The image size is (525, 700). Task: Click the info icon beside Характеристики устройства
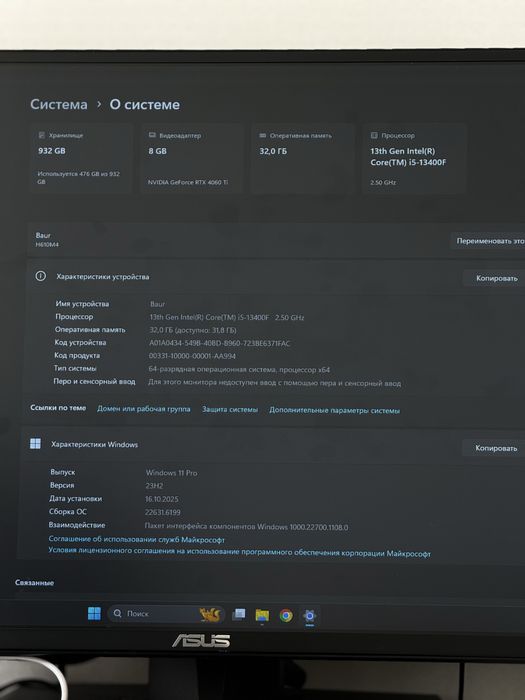coord(41,276)
